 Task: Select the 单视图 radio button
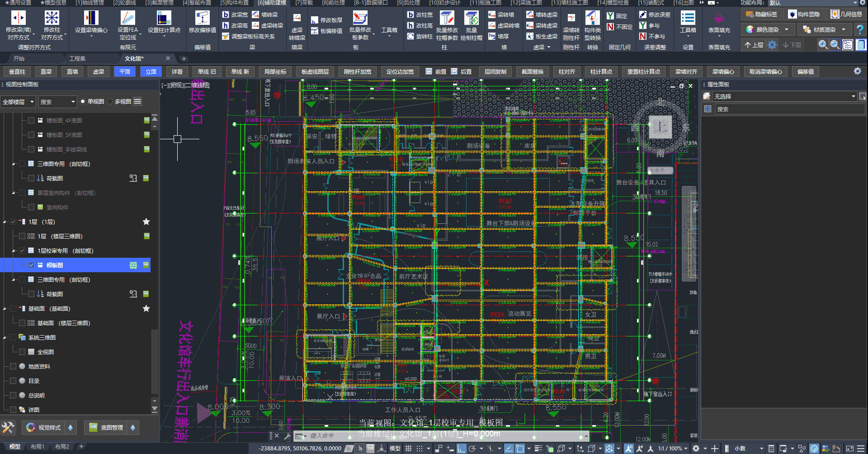(83, 101)
